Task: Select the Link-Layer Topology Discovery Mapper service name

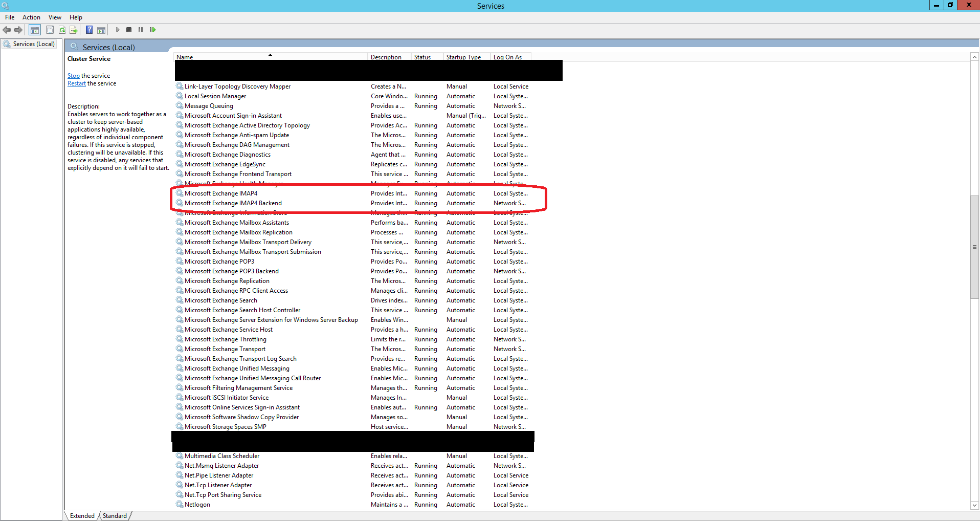Action: [x=237, y=86]
